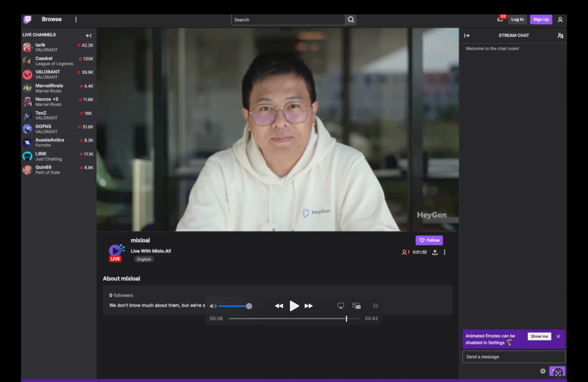Collapse the Stream Chat panel
This screenshot has width=588, height=382.
coord(467,36)
